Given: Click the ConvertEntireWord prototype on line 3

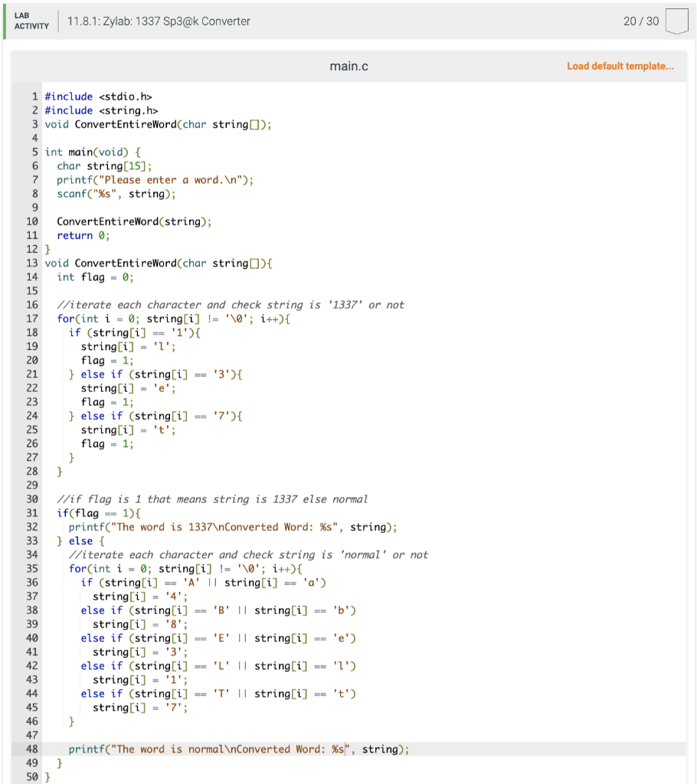Looking at the screenshot, I should (158, 125).
